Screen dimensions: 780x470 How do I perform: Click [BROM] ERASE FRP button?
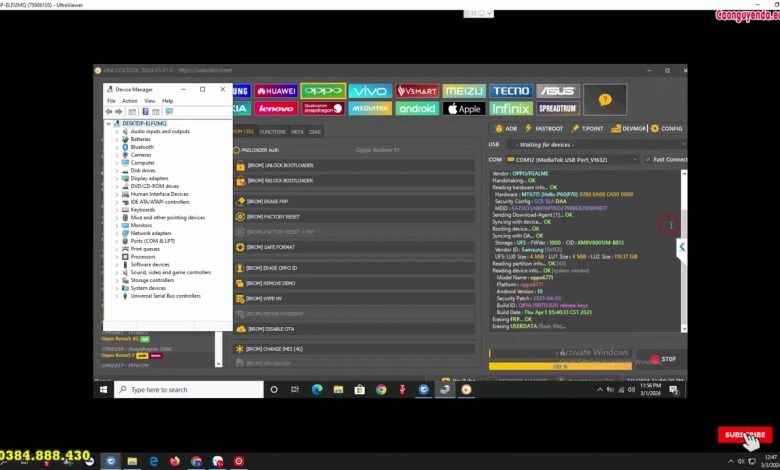[354, 201]
